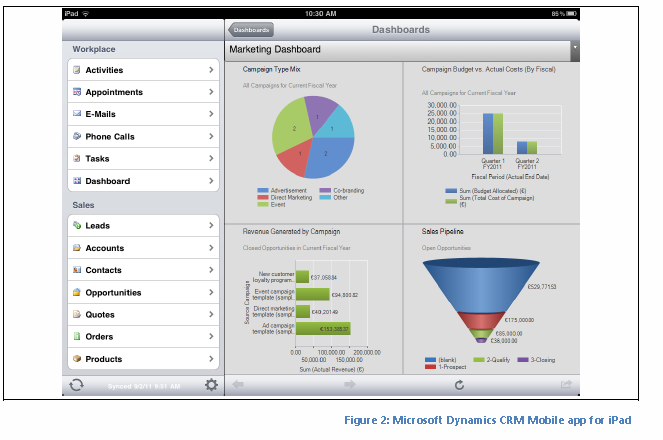The width and height of the screenshot is (663, 440).
Task: Tap the Products box icon
Action: pyautogui.click(x=77, y=358)
